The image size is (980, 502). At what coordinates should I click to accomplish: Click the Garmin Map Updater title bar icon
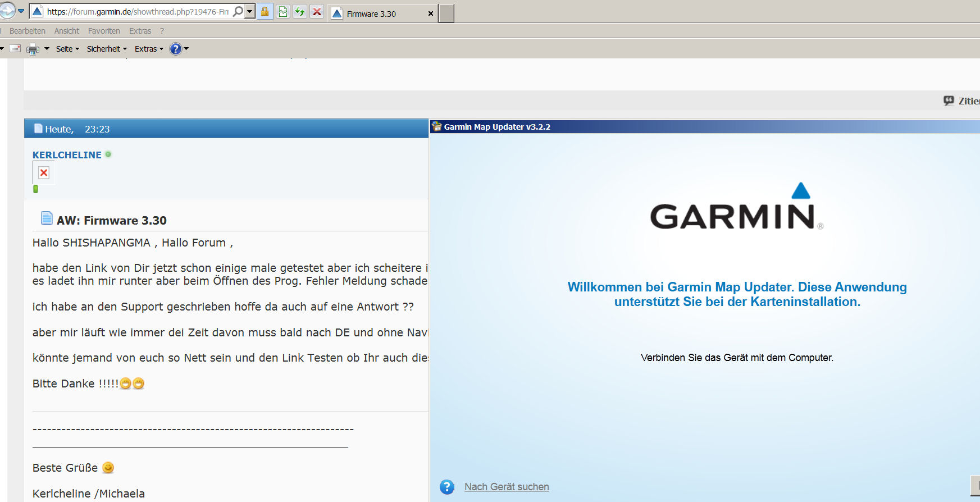[x=437, y=126]
